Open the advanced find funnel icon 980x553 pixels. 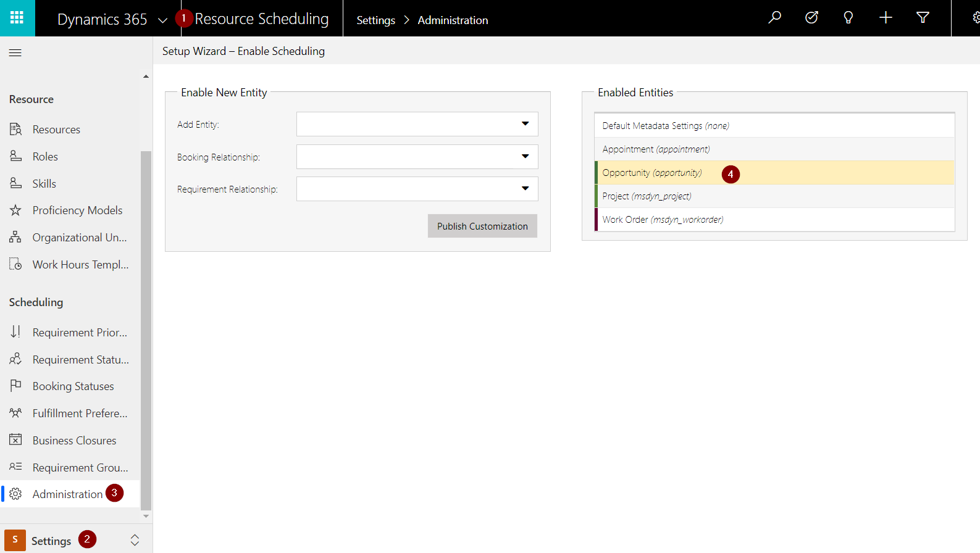tap(923, 18)
